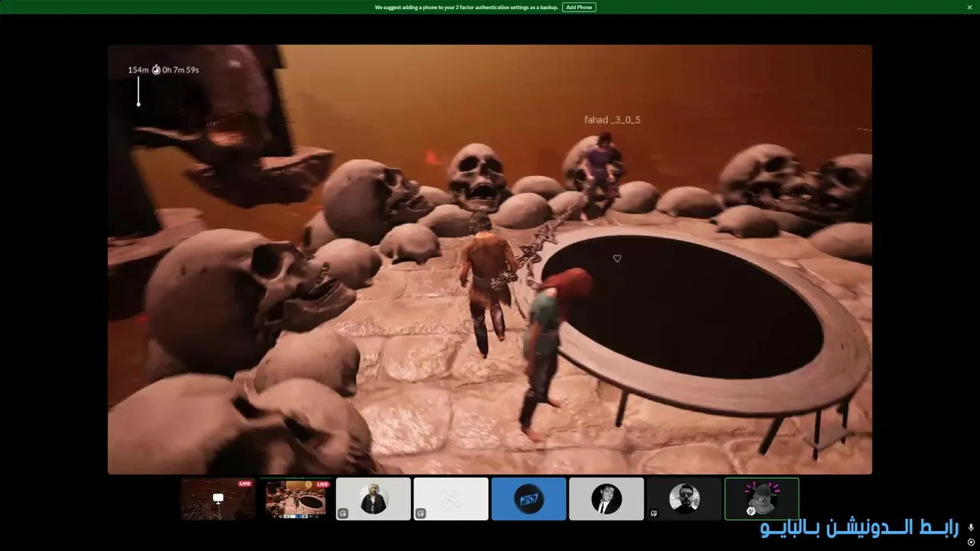
Task: Click LIVE badge on first stream thumbnail
Action: tap(245, 484)
